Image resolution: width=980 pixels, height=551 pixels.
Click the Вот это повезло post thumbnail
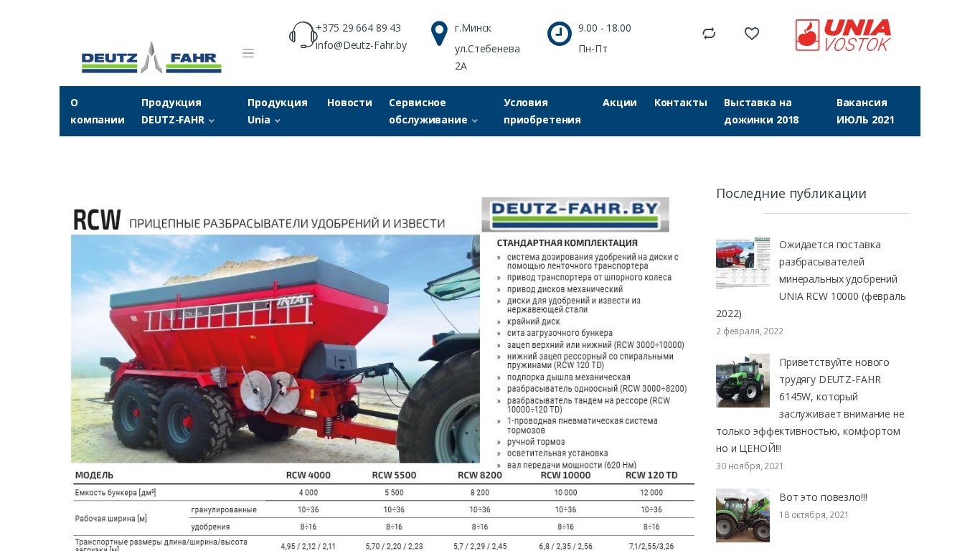tap(743, 515)
